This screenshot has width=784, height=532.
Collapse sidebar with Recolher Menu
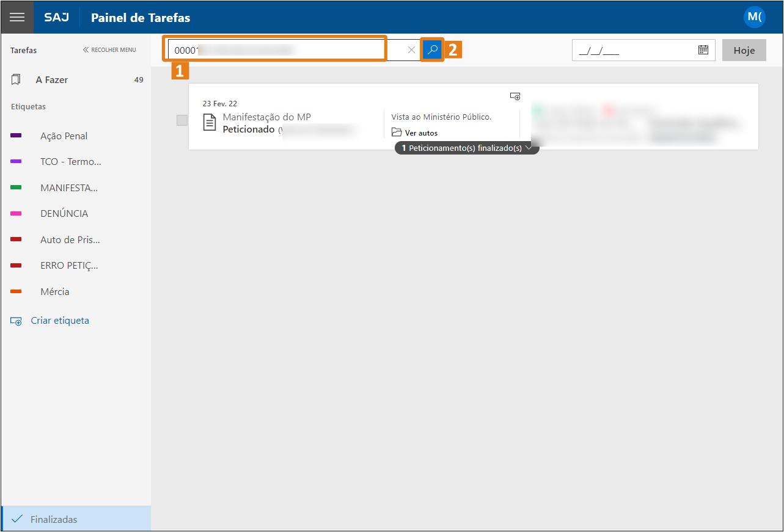point(109,50)
